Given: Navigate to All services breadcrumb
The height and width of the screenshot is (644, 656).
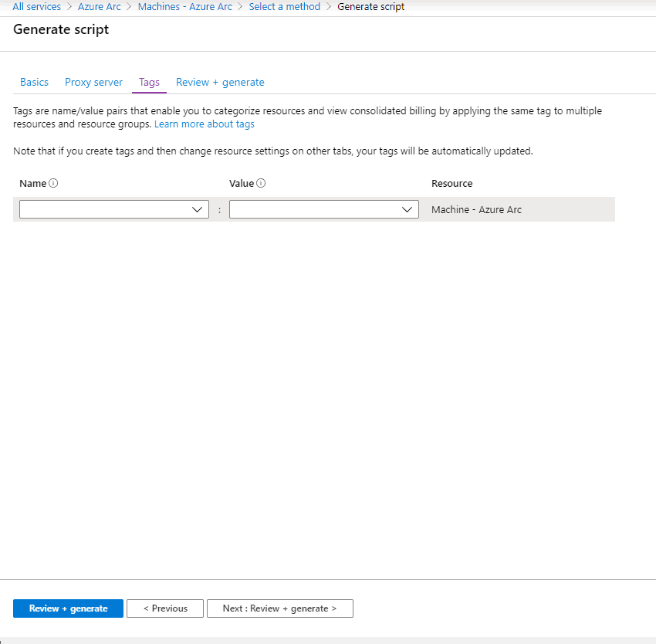Looking at the screenshot, I should tap(36, 7).
